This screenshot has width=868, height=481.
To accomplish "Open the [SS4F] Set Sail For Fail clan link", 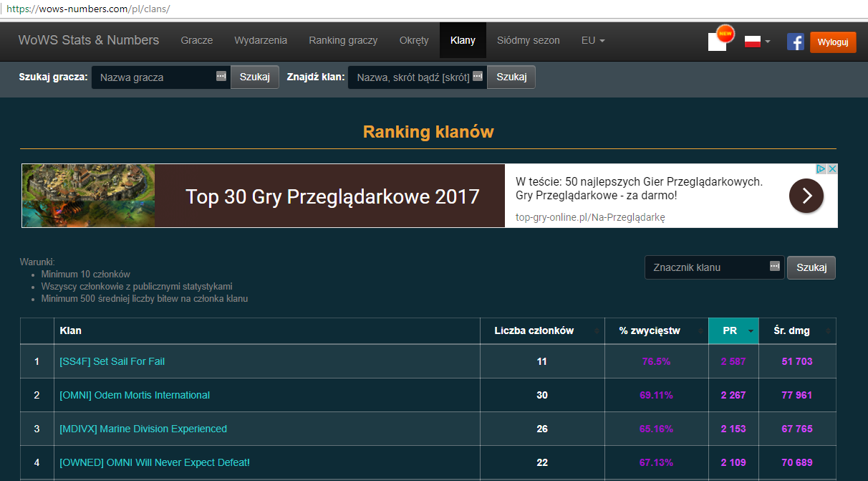I will tap(112, 361).
